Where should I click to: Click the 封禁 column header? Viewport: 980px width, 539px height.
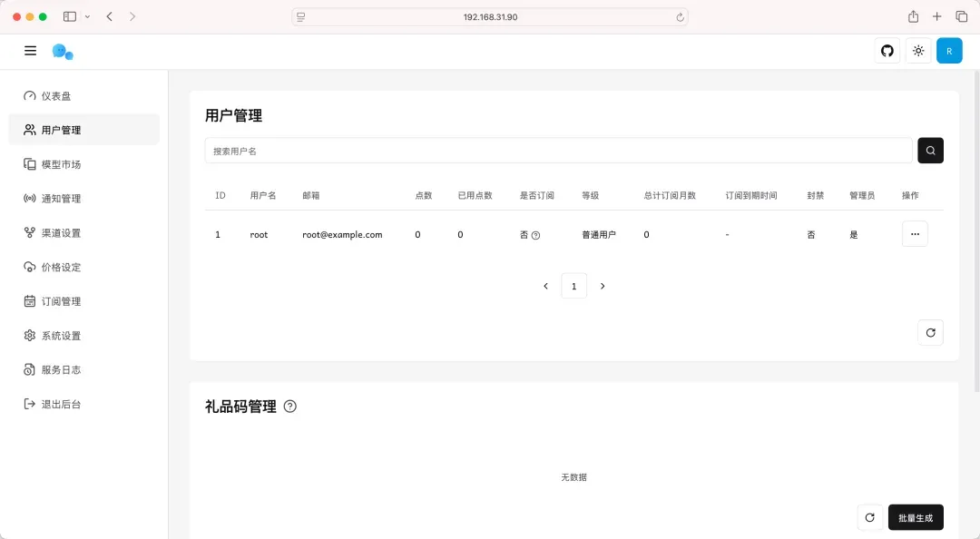(x=815, y=196)
